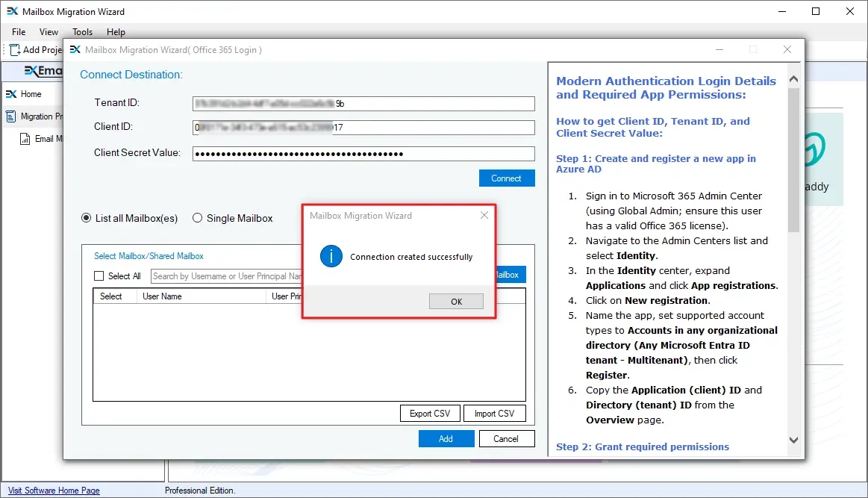The image size is (868, 498).
Task: Click the Connect button
Action: [x=507, y=178]
